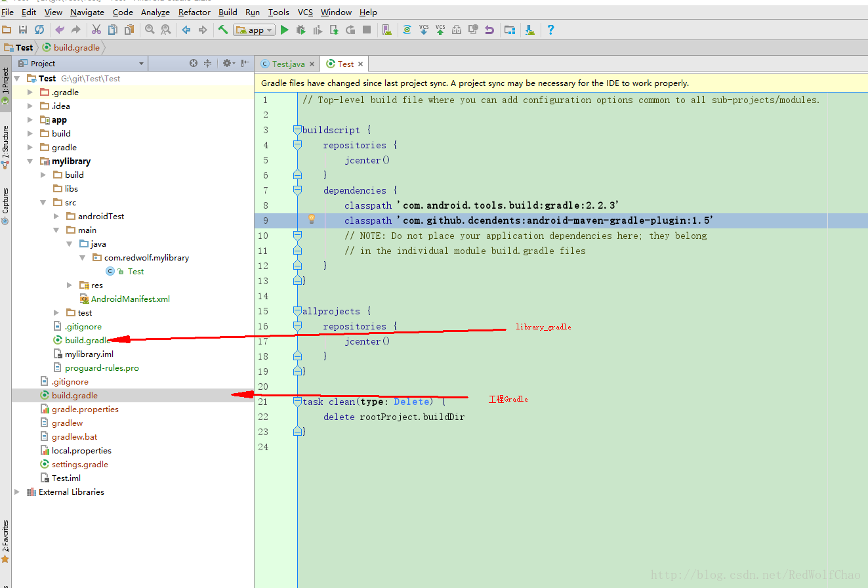Click the Replace icon in toolbar

166,30
